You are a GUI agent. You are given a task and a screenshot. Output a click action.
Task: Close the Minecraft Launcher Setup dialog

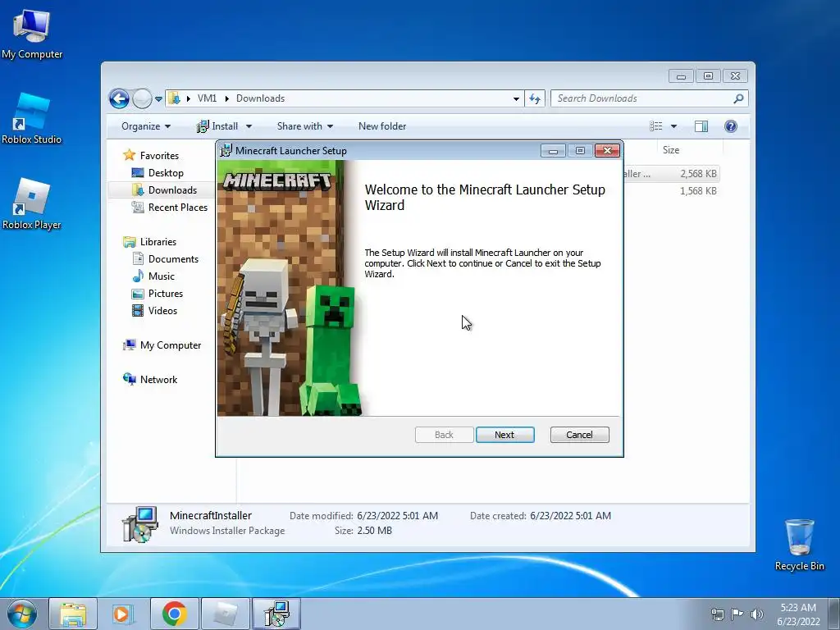607,151
